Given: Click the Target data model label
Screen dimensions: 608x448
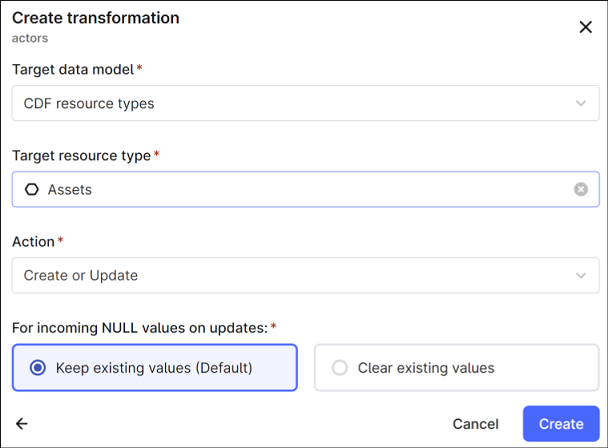Looking at the screenshot, I should pyautogui.click(x=72, y=69).
